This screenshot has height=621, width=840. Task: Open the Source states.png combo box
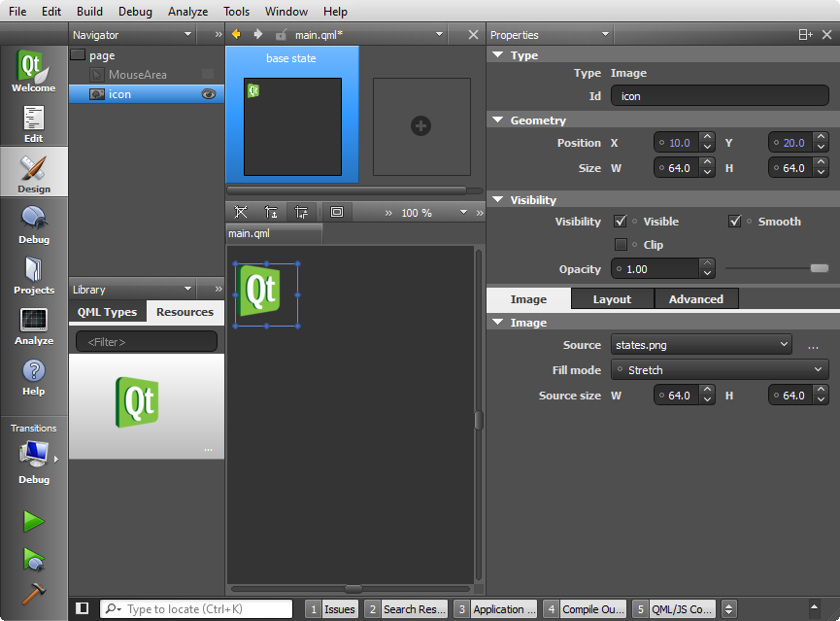pos(701,345)
